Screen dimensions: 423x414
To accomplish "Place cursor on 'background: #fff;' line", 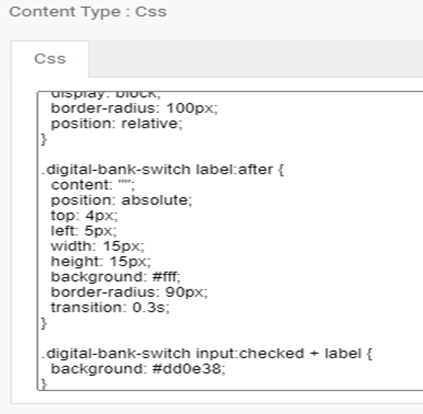I will click(116, 277).
